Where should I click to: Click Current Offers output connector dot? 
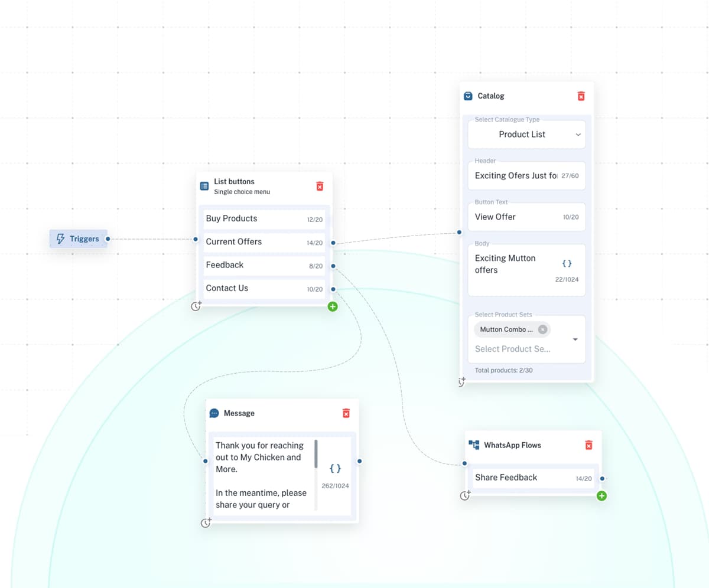click(x=333, y=243)
